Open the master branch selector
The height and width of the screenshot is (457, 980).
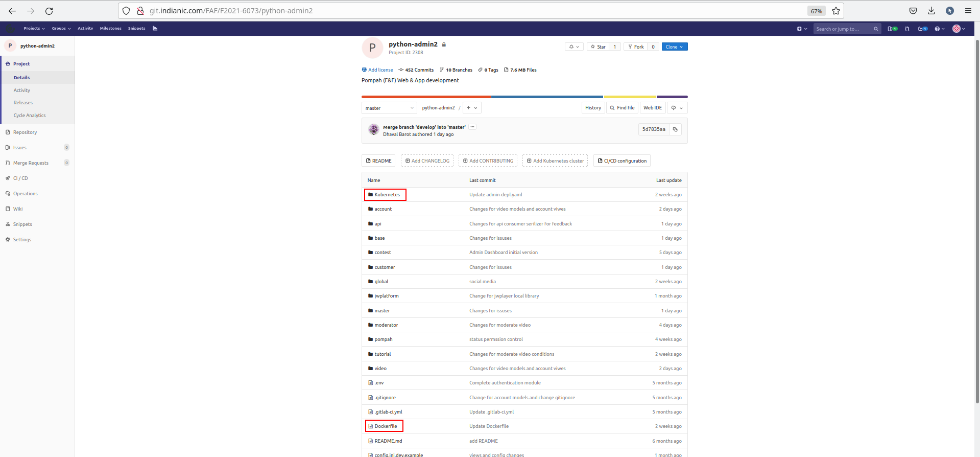tap(389, 108)
